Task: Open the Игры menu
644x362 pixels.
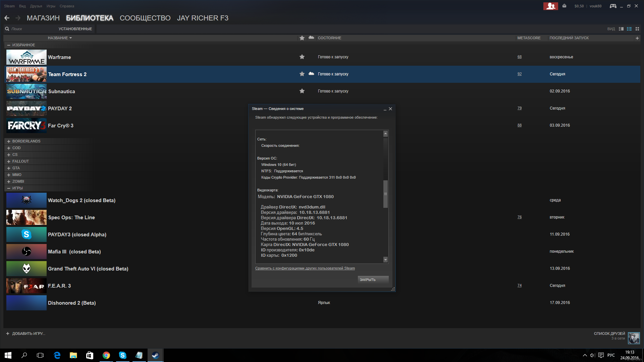Action: (51, 6)
